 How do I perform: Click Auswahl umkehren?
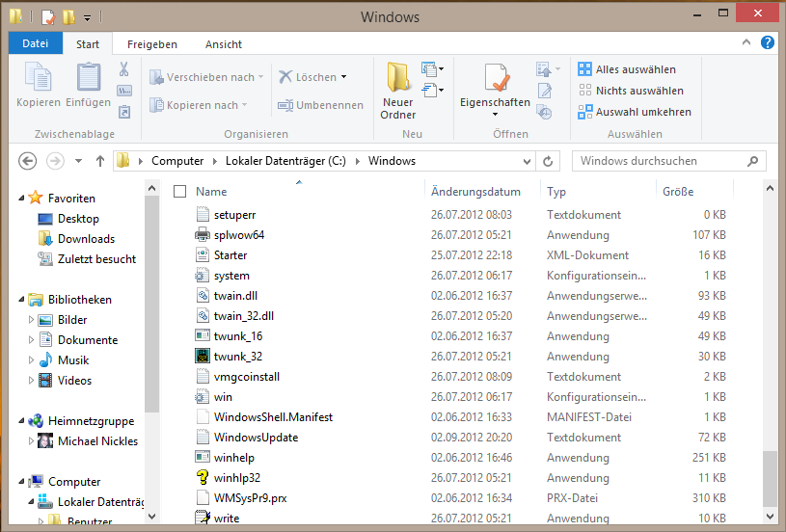[635, 112]
